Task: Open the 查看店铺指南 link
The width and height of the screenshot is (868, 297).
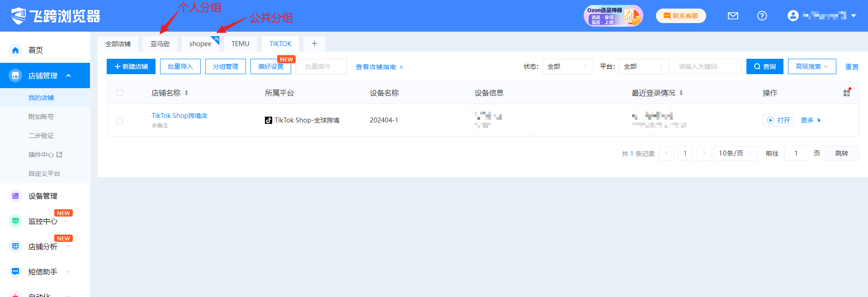Action: (x=379, y=67)
